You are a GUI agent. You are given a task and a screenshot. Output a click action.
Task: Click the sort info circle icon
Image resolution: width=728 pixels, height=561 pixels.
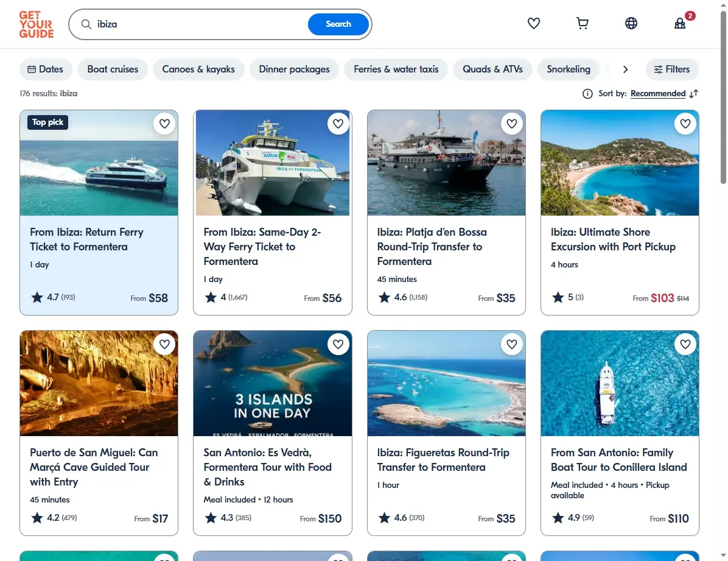click(x=587, y=94)
